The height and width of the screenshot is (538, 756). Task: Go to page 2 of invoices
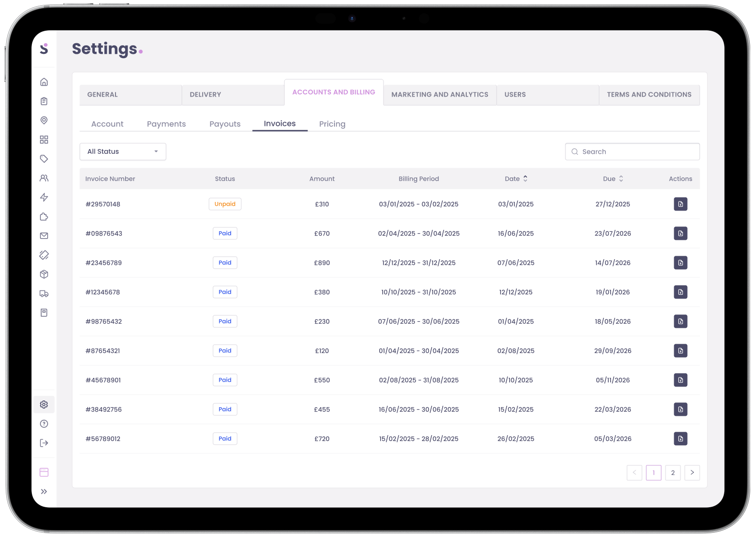[673, 473]
